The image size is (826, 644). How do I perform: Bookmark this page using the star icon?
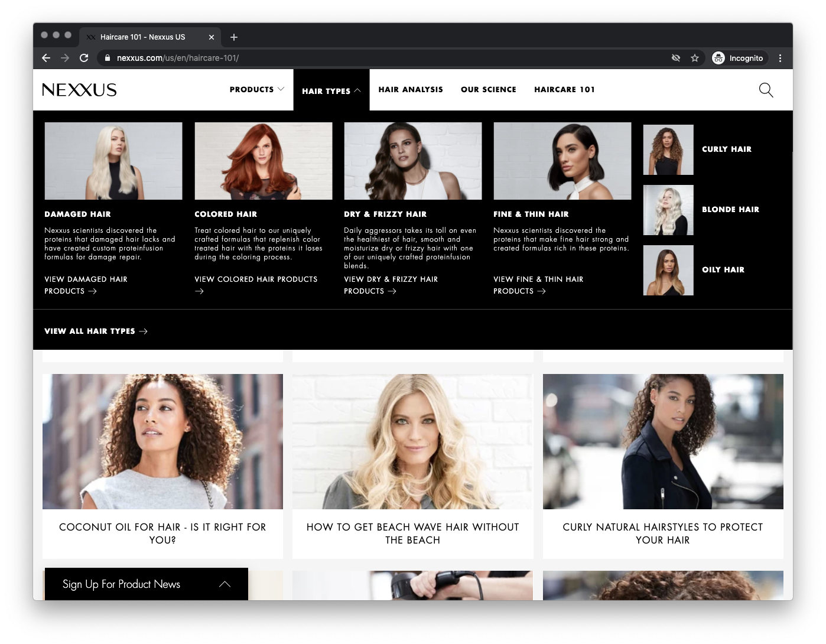click(695, 58)
